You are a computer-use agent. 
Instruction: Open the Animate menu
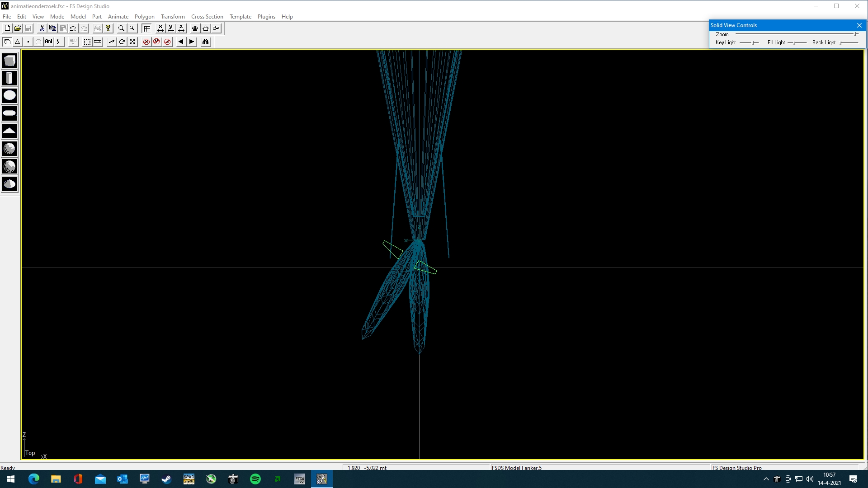118,17
